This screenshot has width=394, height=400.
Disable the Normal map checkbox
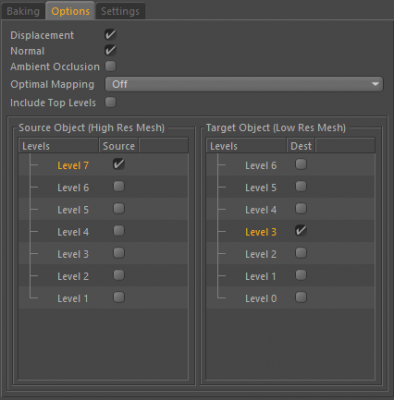coord(110,51)
